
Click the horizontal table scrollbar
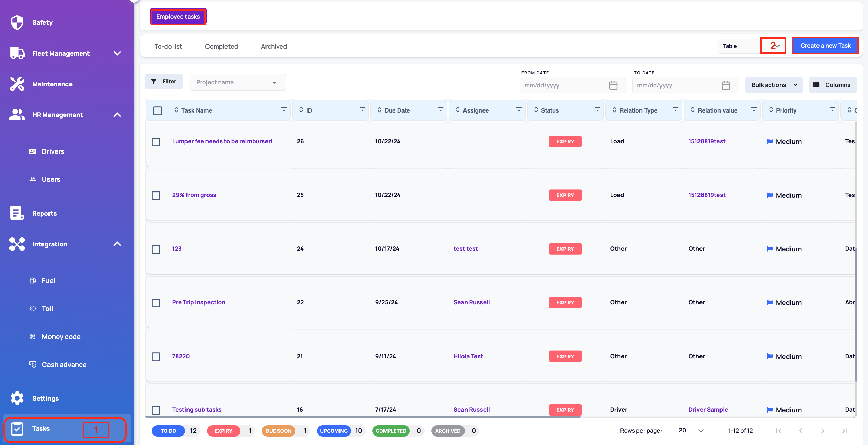(x=363, y=416)
